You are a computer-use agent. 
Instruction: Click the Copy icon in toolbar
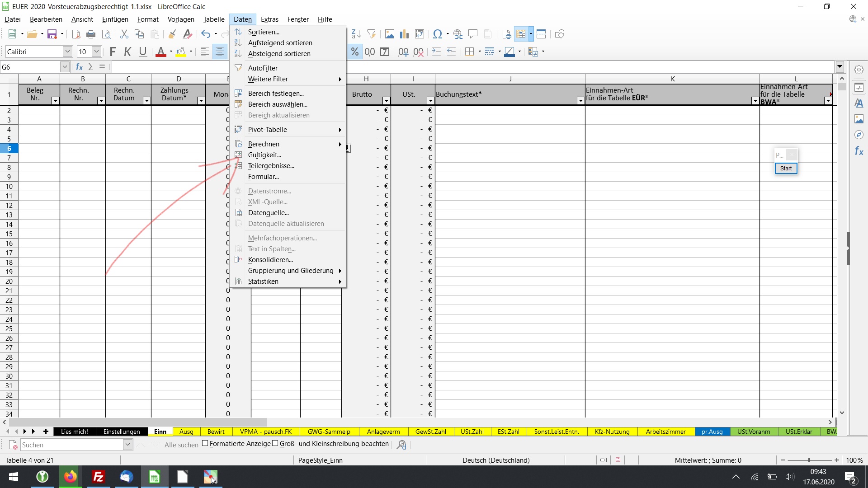[139, 34]
